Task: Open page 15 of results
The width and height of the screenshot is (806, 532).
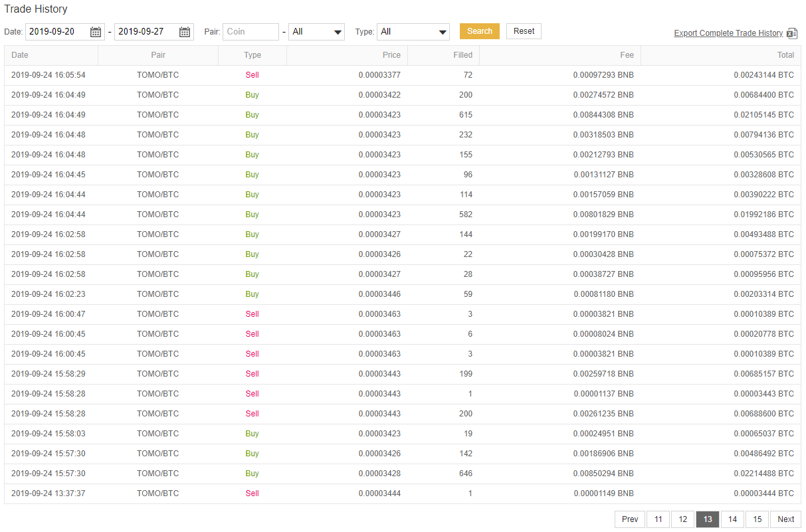Action: [757, 519]
